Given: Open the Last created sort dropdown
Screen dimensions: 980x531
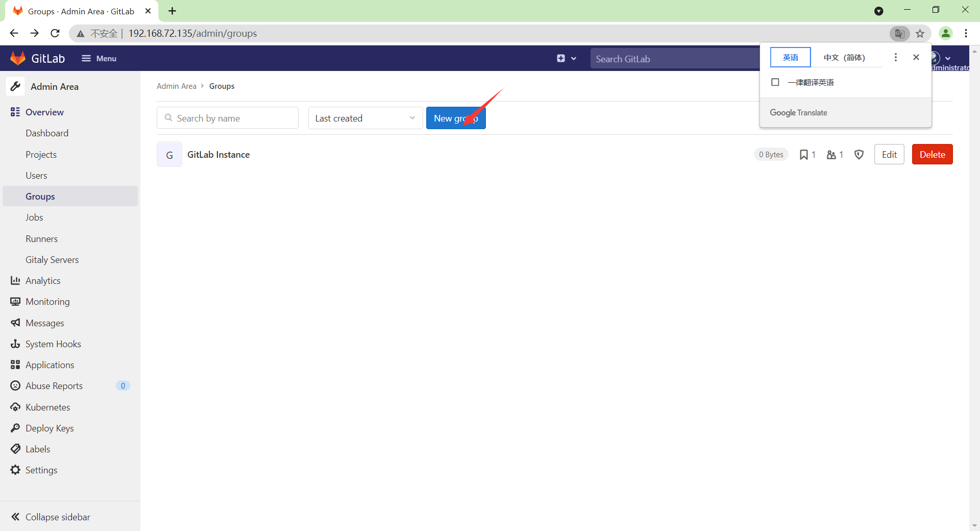Looking at the screenshot, I should point(364,117).
